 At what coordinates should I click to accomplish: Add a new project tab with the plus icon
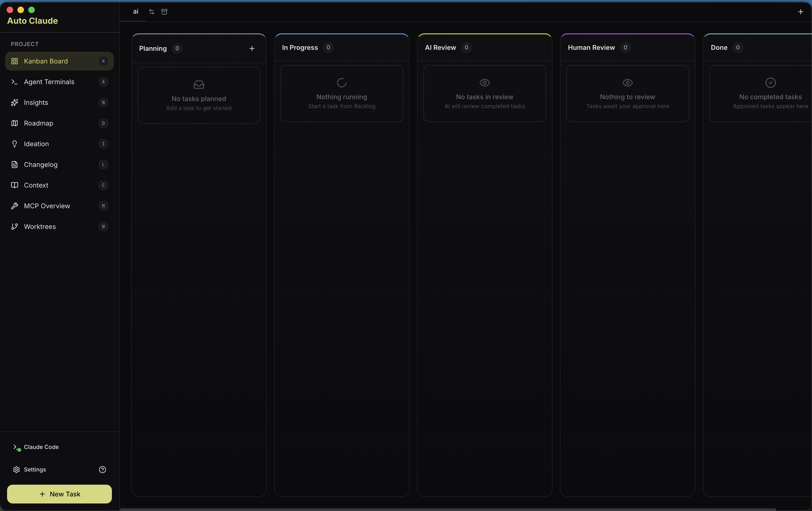800,12
